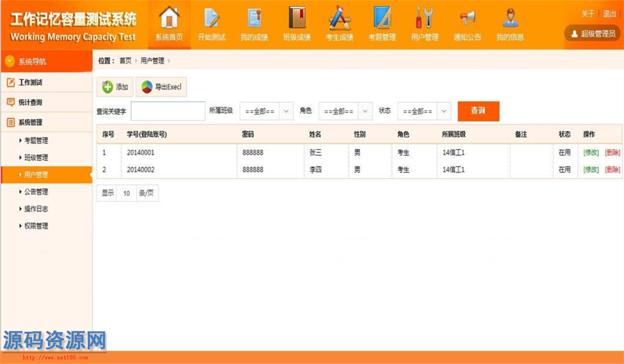Expand the 状态 dropdown filter
The height and width of the screenshot is (364, 624).
[424, 111]
